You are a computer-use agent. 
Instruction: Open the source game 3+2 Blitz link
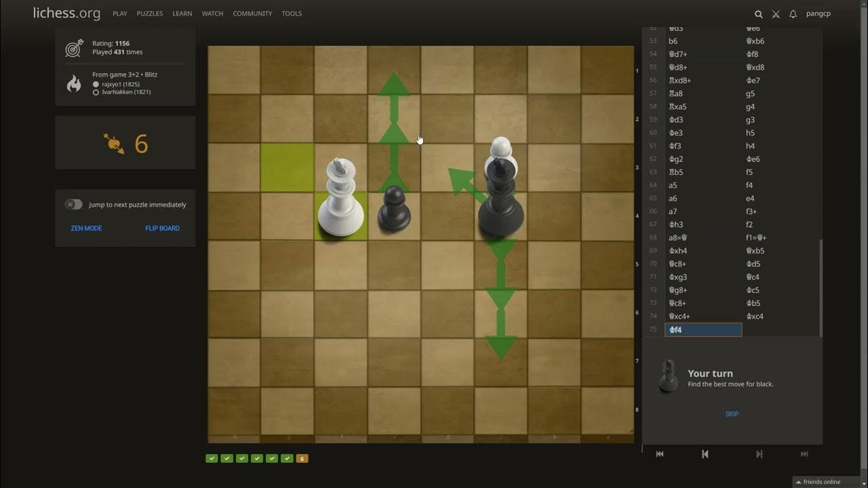coord(125,75)
